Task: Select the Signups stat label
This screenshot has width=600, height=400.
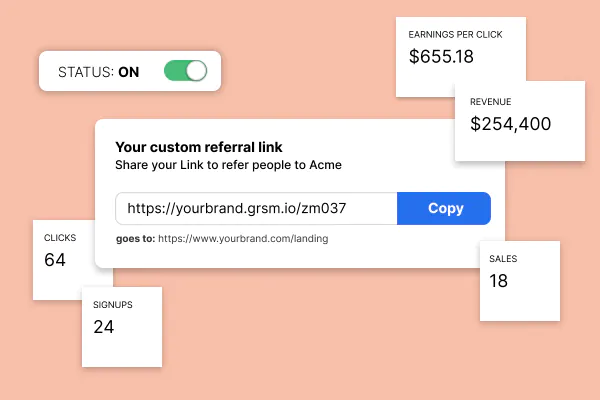Action: (x=112, y=305)
